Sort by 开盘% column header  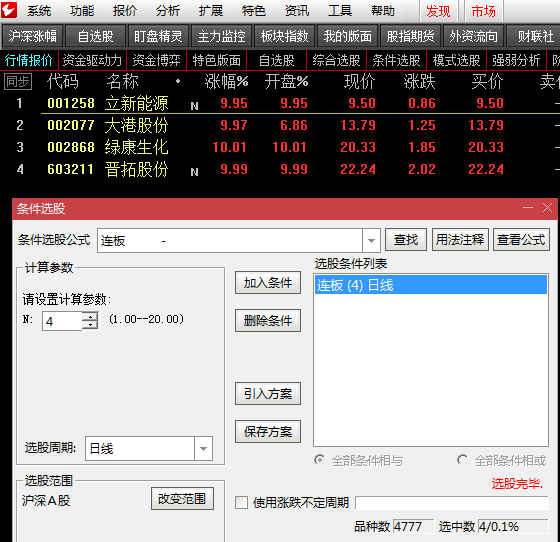point(286,82)
